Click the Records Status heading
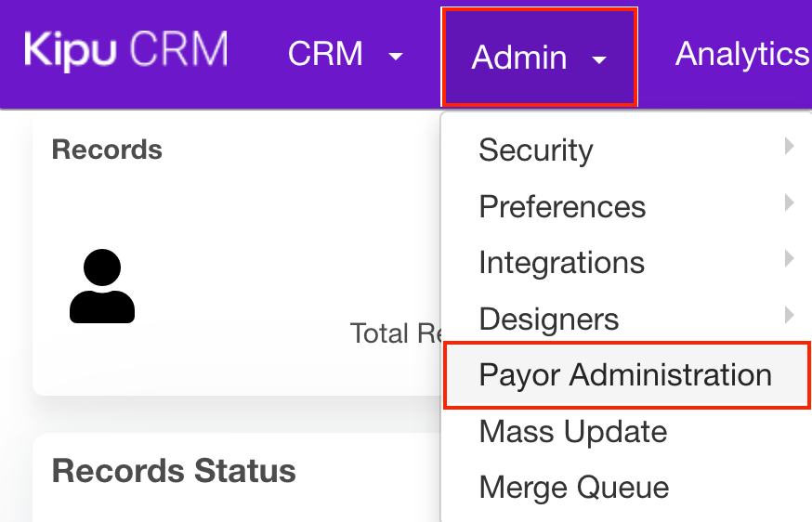 [174, 471]
